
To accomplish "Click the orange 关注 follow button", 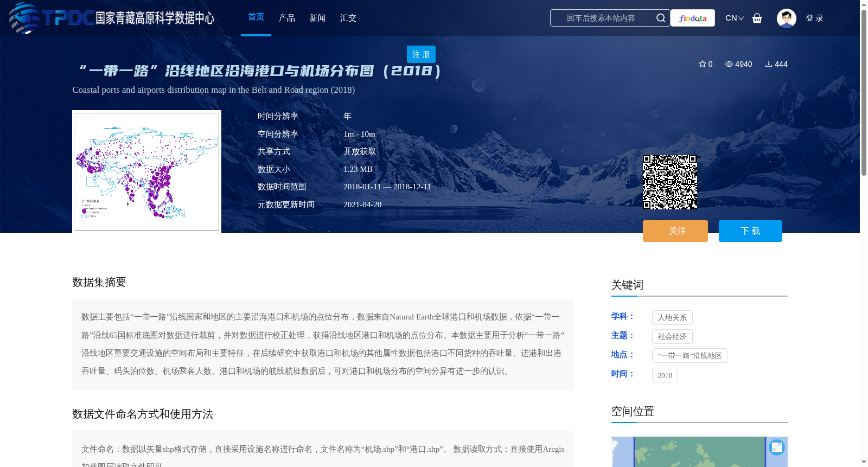I will coord(675,231).
